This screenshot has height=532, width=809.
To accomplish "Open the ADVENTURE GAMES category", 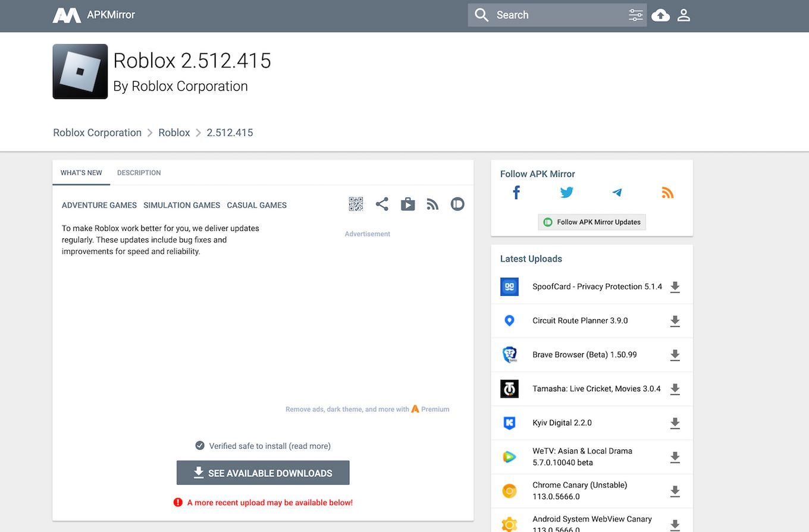I will 99,205.
